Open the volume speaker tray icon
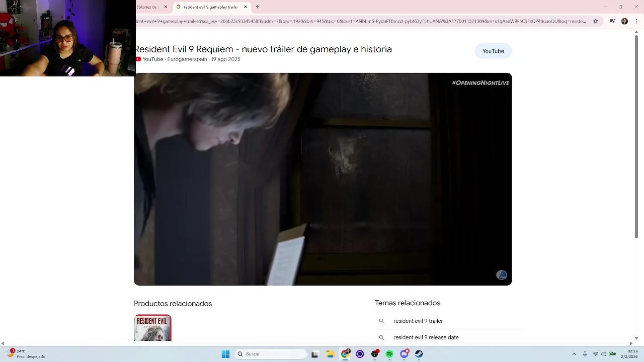The image size is (644, 362). (604, 354)
